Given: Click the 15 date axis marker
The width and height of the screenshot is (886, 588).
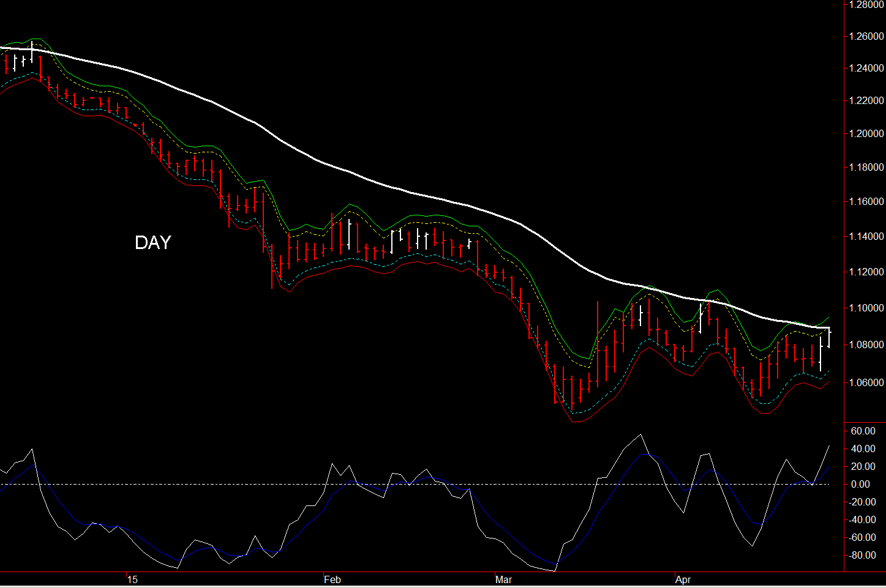Looking at the screenshot, I should pos(133,580).
